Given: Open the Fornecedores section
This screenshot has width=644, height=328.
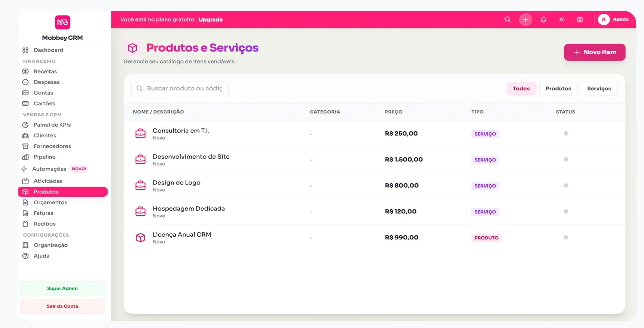Looking at the screenshot, I should pyautogui.click(x=52, y=146).
